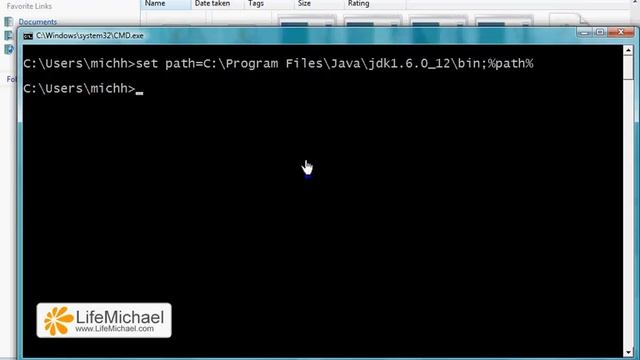
Task: Click Tags column header in Explorer window
Action: [269, 4]
